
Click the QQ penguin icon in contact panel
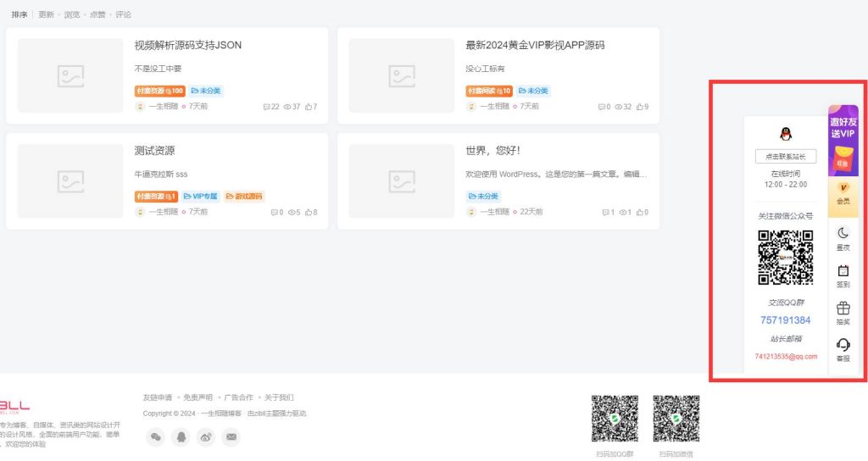pyautogui.click(x=786, y=133)
